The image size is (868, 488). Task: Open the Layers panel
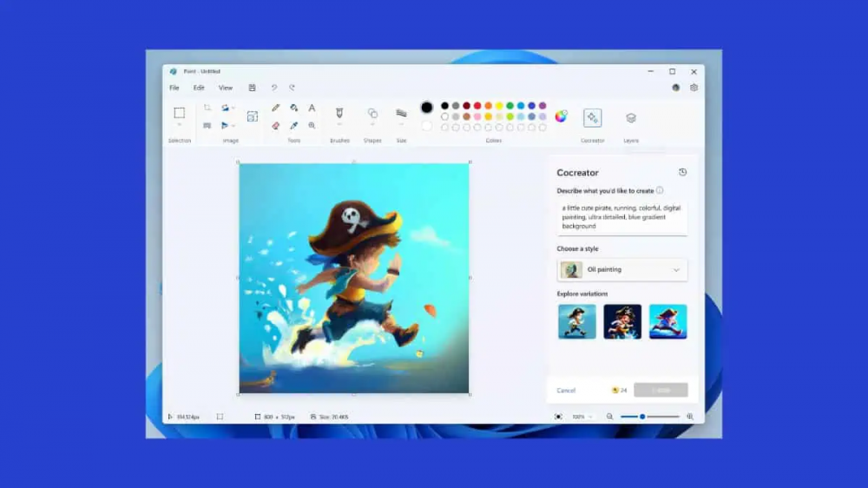[x=631, y=117]
